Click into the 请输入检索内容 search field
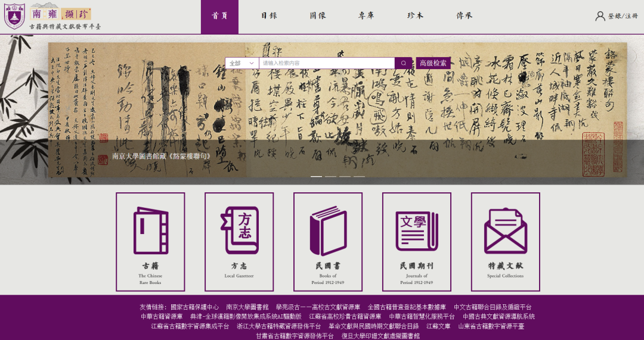 [327, 63]
